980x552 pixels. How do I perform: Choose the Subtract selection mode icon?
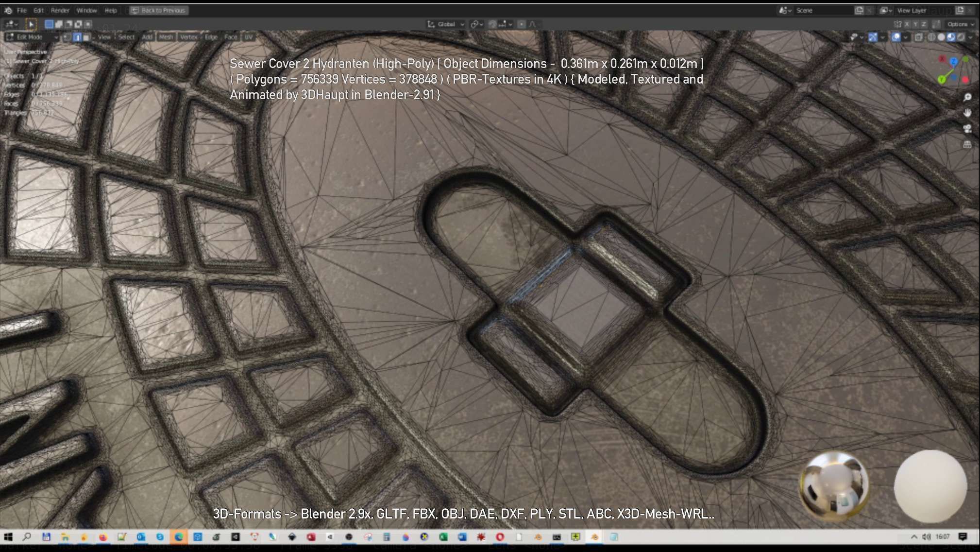[68, 24]
